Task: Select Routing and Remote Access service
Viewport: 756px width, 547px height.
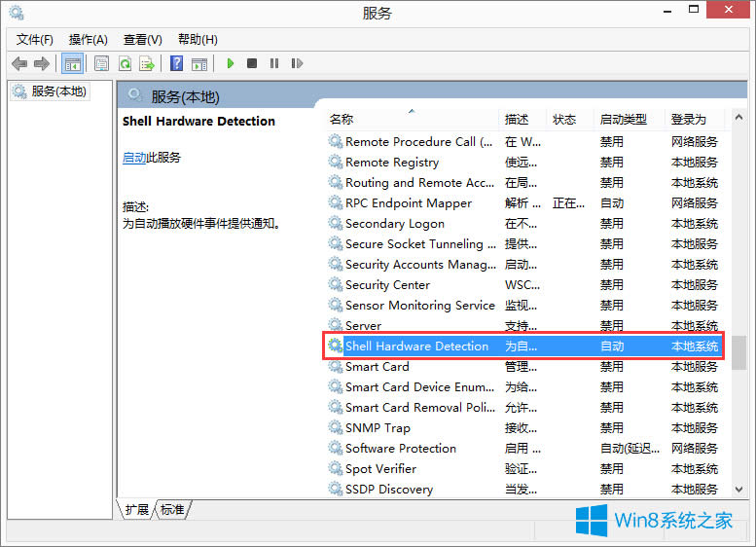Action: (420, 183)
